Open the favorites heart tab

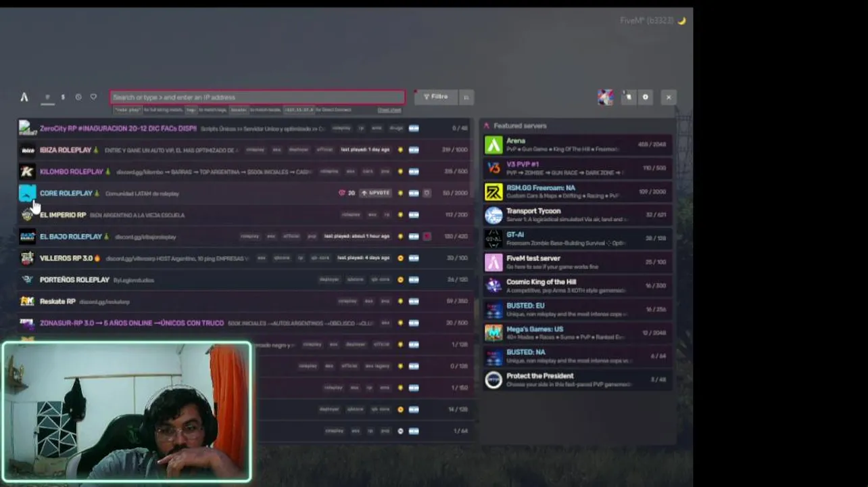93,97
